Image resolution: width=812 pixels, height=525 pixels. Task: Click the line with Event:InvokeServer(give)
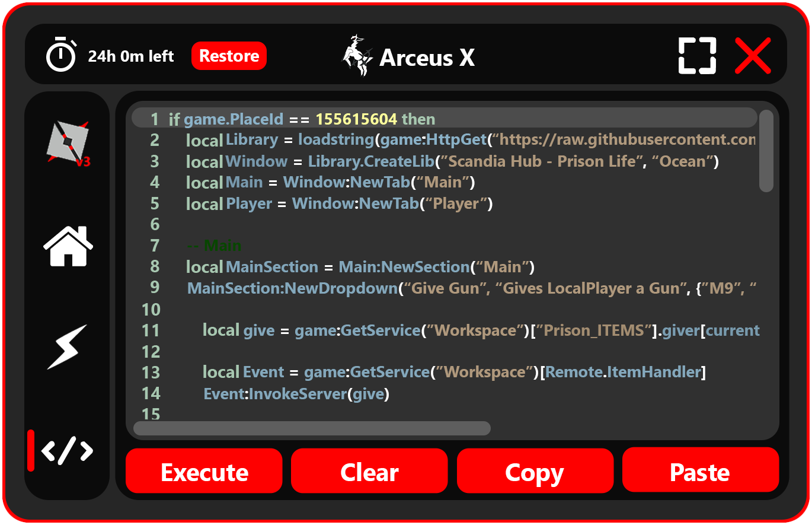click(296, 394)
